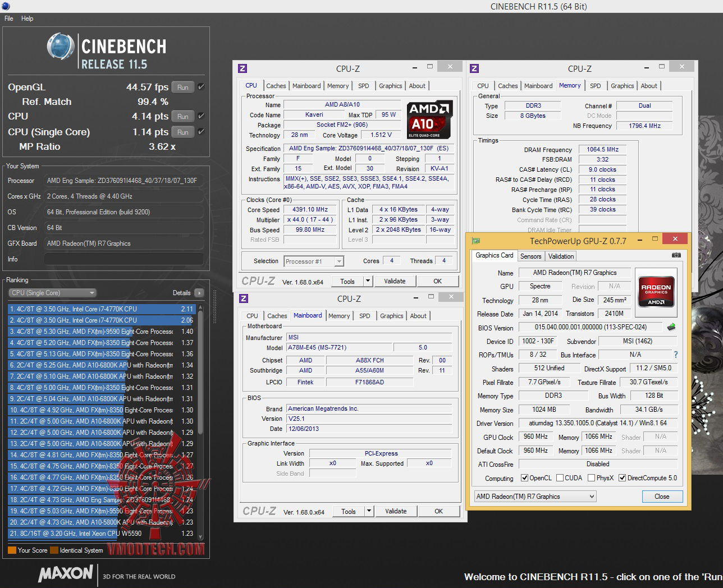
Task: Uncheck DirectCompute 5.0 in GPU-Z
Action: [622, 478]
